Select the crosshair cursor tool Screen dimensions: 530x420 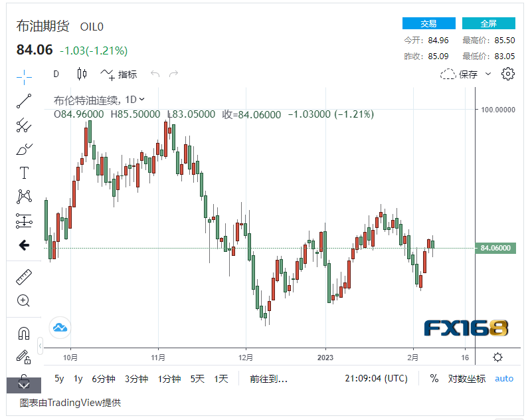[x=24, y=76]
